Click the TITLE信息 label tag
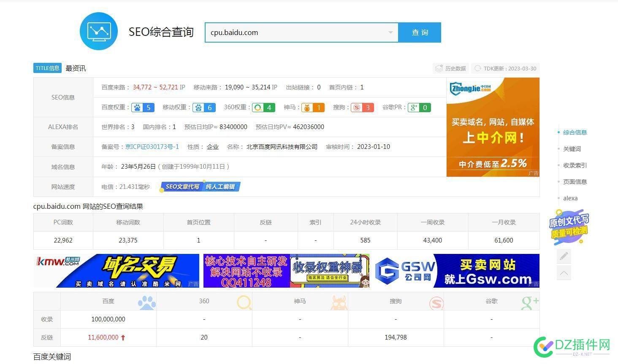Image resolution: width=618 pixels, height=364 pixels. tap(47, 68)
